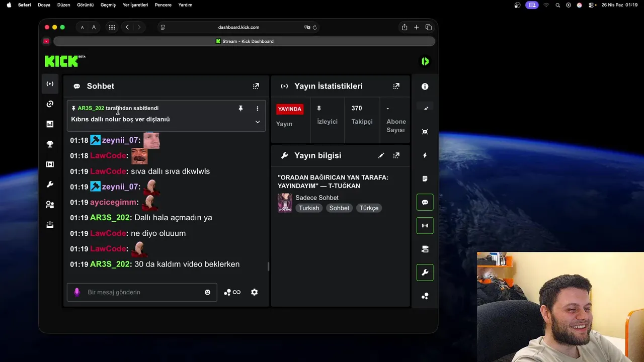Click the dashboard.kick.com address field

tap(238, 27)
